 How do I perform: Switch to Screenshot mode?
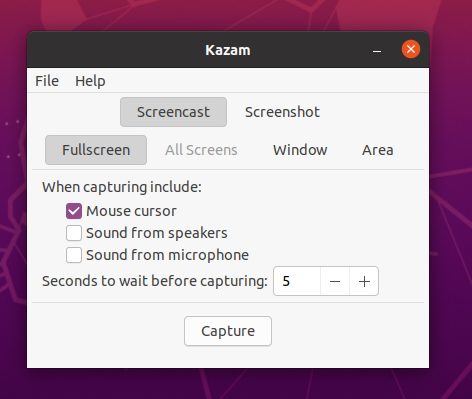[x=282, y=112]
